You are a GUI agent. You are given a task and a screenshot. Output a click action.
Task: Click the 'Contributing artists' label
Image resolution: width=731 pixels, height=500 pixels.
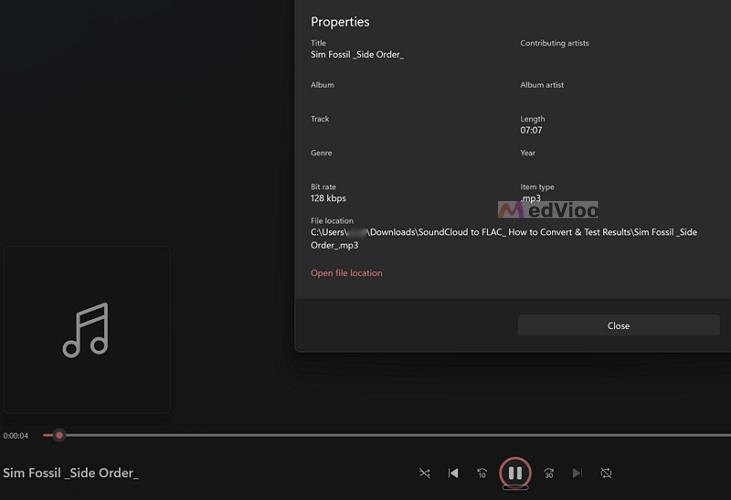click(x=555, y=43)
